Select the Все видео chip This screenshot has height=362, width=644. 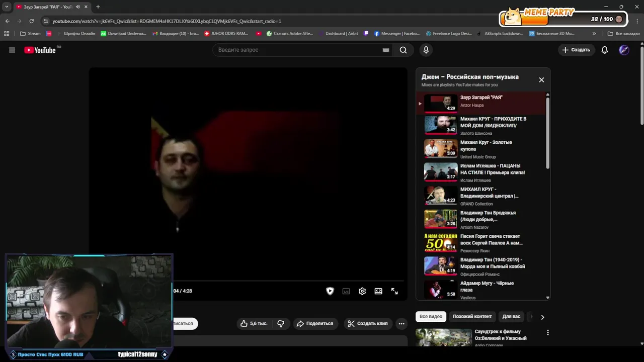click(431, 317)
